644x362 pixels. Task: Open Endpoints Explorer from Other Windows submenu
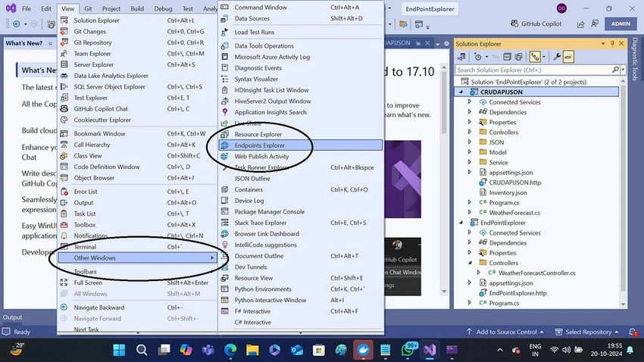(301, 145)
